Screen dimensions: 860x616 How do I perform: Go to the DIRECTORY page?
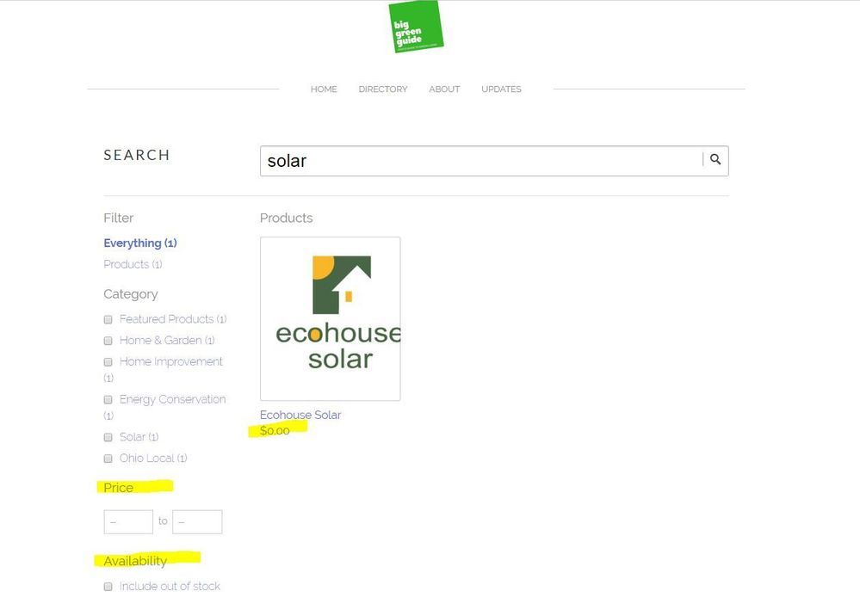pyautogui.click(x=383, y=89)
